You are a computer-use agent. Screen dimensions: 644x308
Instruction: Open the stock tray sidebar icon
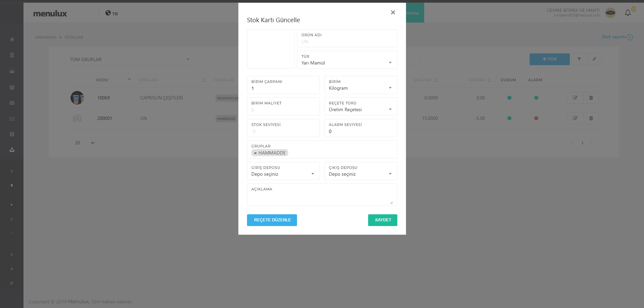[12, 149]
